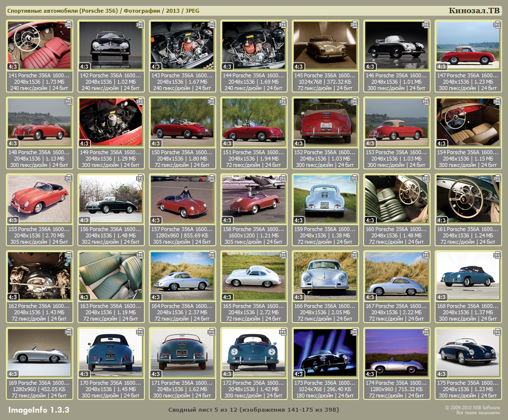Open thumbnail 142 black Porsche front view
Image resolution: width=508 pixels, height=420 pixels.
pyautogui.click(x=111, y=45)
